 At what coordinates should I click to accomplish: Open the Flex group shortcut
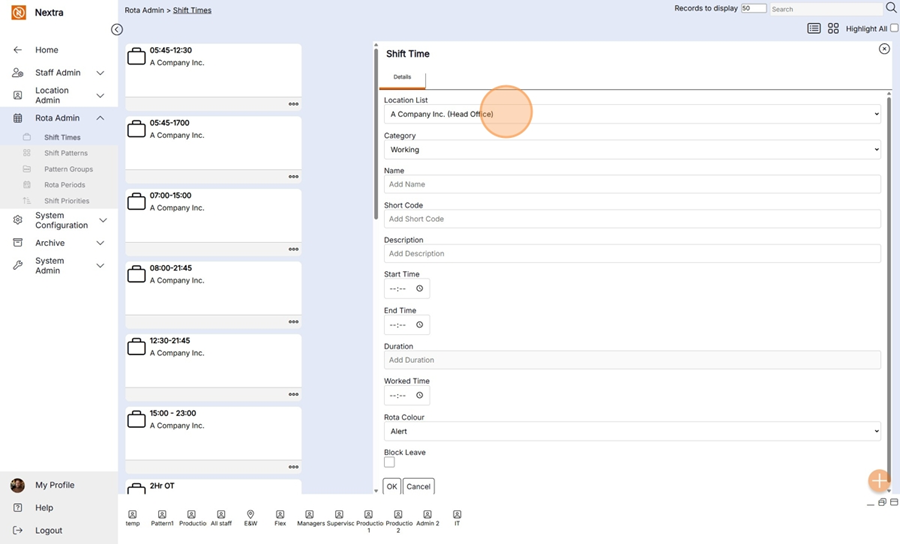point(280,518)
